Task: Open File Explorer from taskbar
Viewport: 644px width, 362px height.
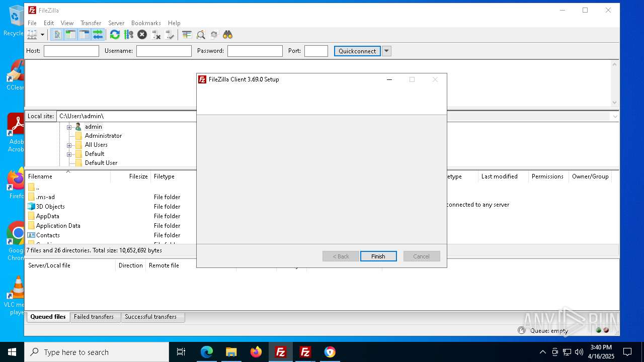Action: [231, 352]
